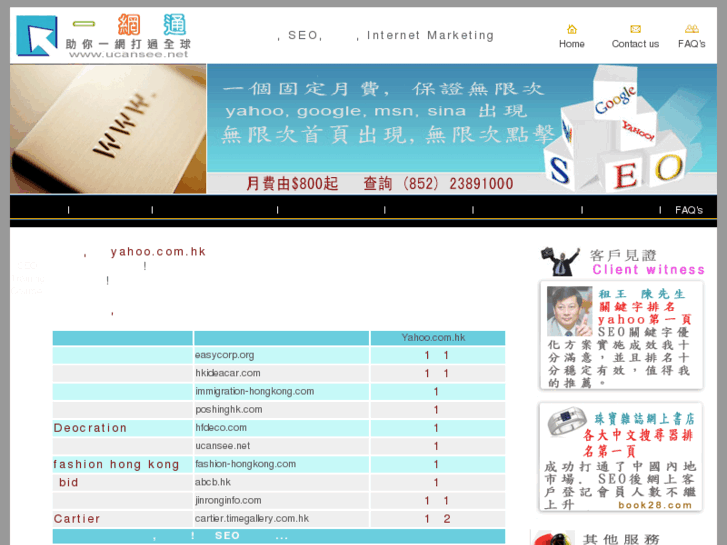Click ucansee.net in the table
The image size is (727, 545).
pyautogui.click(x=223, y=446)
